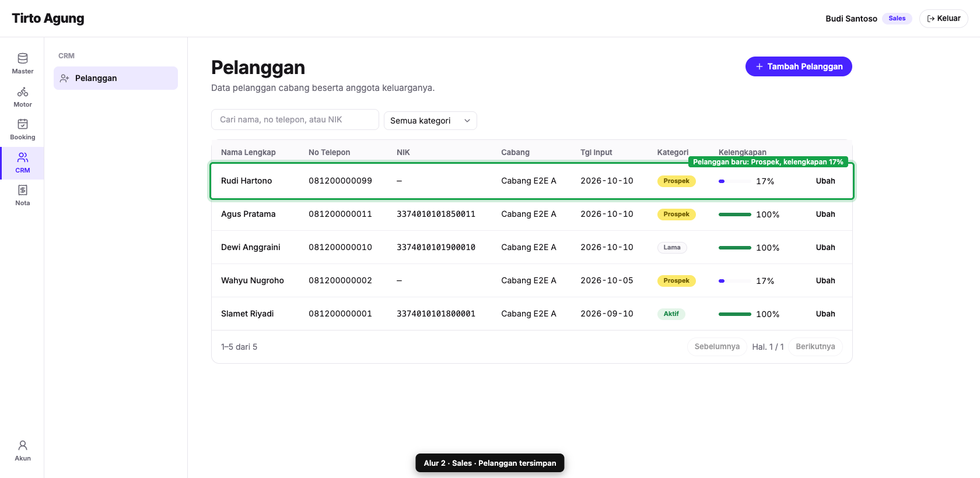Open the Semua kategori dropdown
The width and height of the screenshot is (980, 478).
coord(430,121)
